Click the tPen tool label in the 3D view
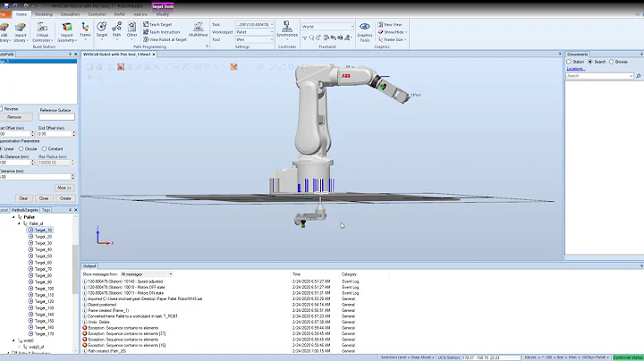644x361 pixels. (416, 95)
